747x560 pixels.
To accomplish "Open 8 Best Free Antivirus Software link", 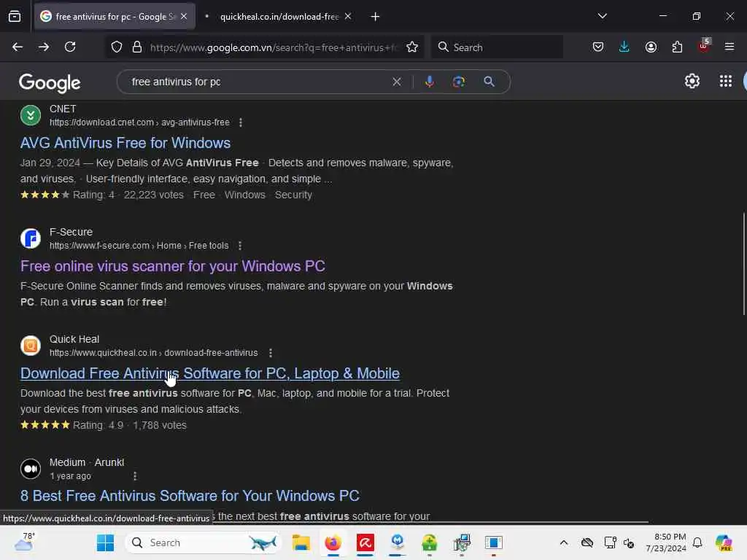I will (190, 496).
